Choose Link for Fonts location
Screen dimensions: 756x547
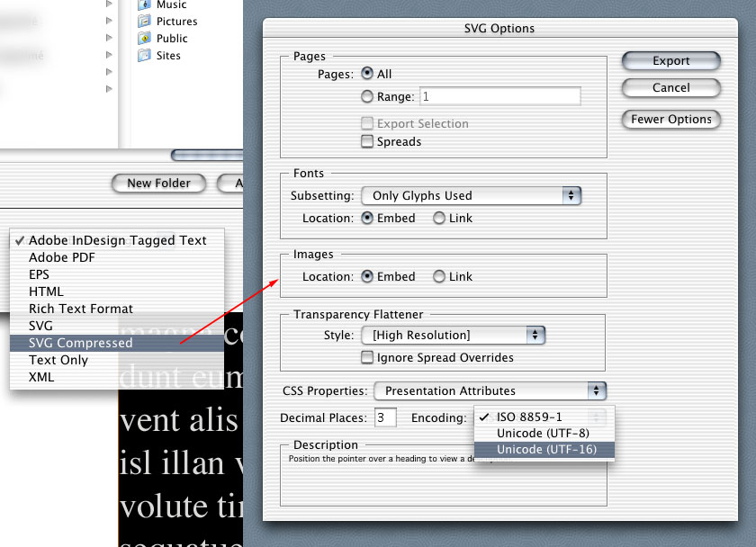439,218
